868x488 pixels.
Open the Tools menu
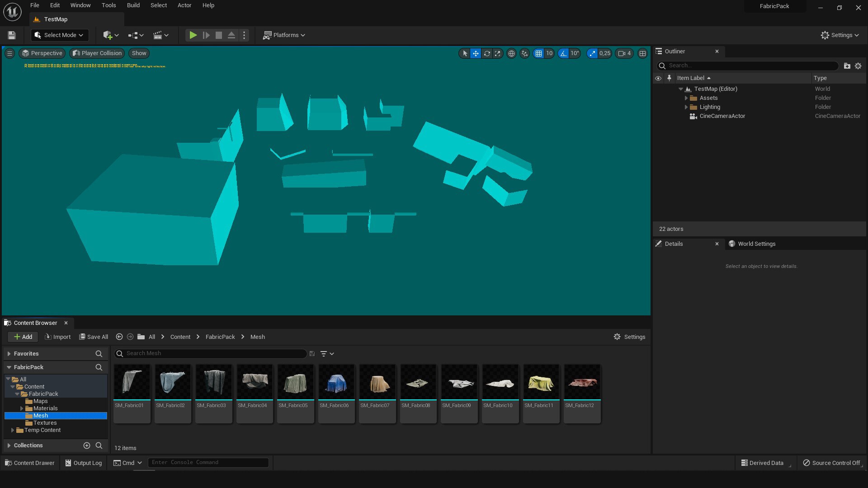(108, 5)
